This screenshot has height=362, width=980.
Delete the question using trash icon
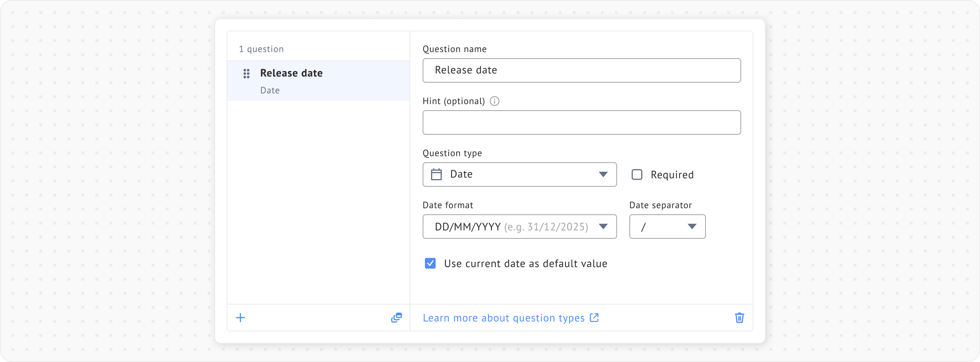click(x=739, y=318)
